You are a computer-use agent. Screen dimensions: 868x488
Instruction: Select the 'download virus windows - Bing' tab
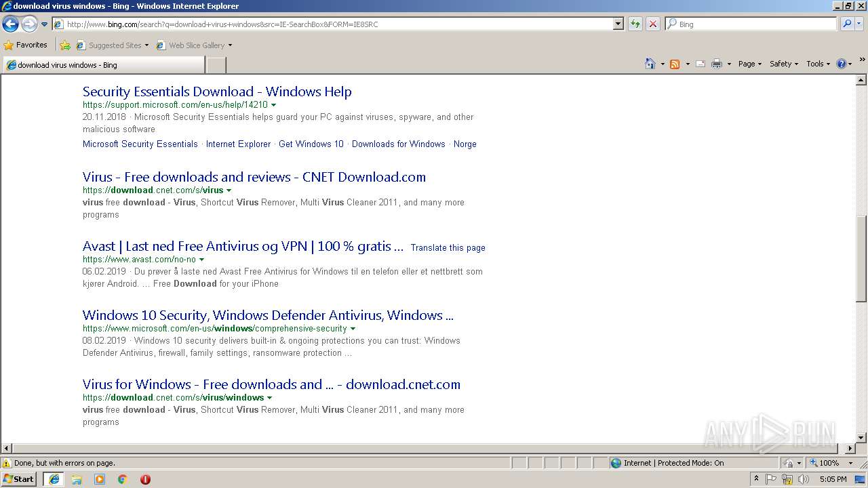pos(103,65)
